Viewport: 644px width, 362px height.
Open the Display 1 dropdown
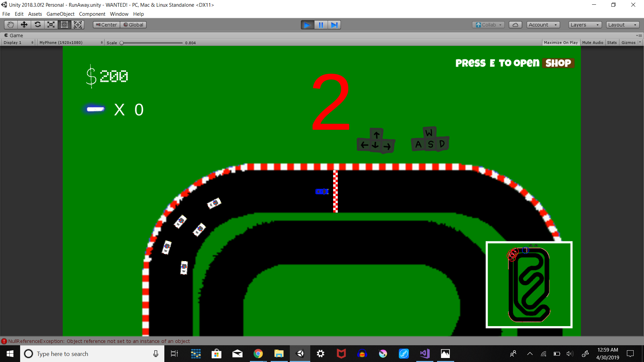18,43
